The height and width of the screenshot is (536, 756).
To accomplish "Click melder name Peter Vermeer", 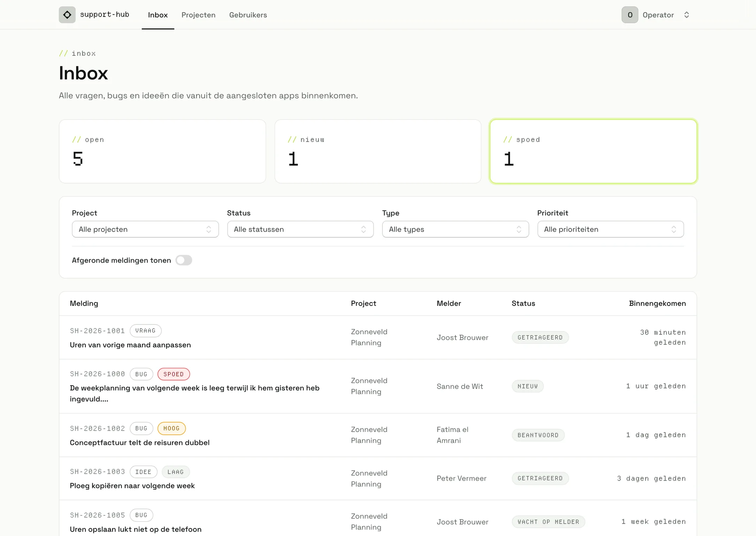I will (x=461, y=479).
